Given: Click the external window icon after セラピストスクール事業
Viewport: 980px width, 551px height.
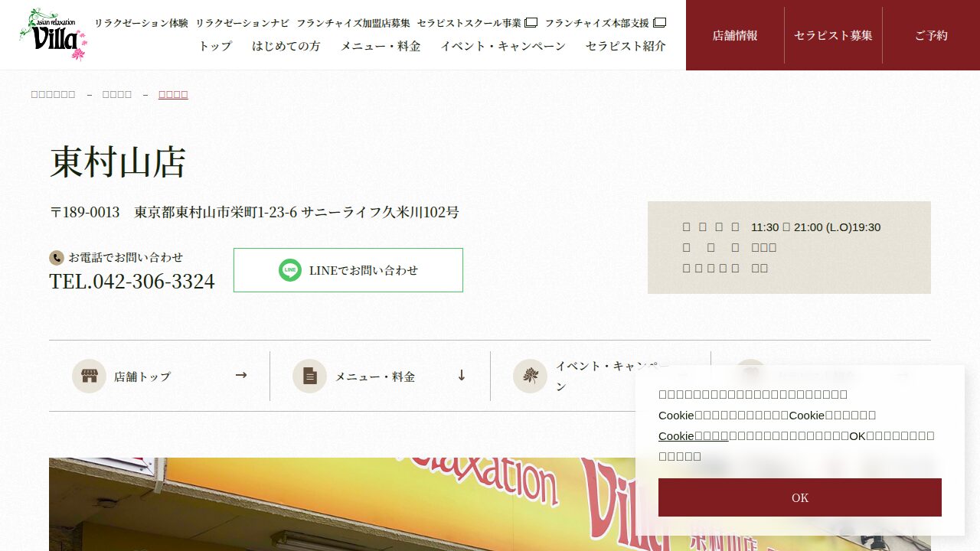Looking at the screenshot, I should coord(531,23).
